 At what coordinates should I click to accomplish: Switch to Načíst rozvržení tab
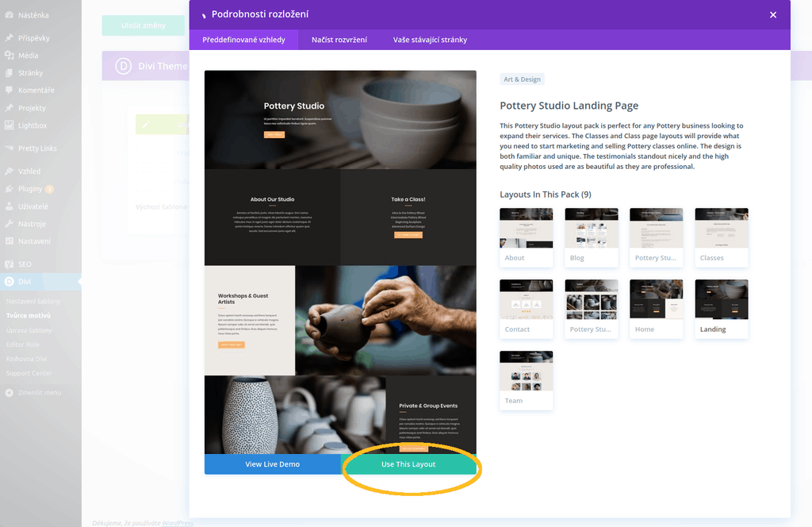click(x=339, y=40)
